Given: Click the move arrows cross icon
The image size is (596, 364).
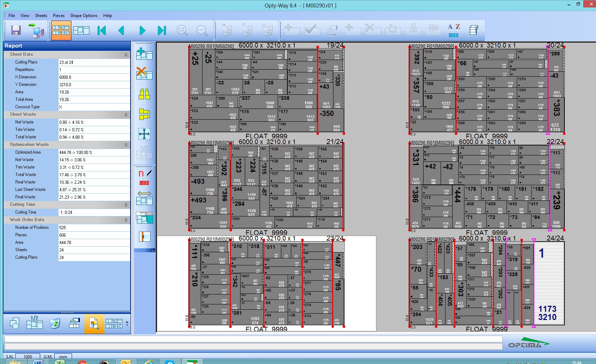Looking at the screenshot, I should pos(144,134).
